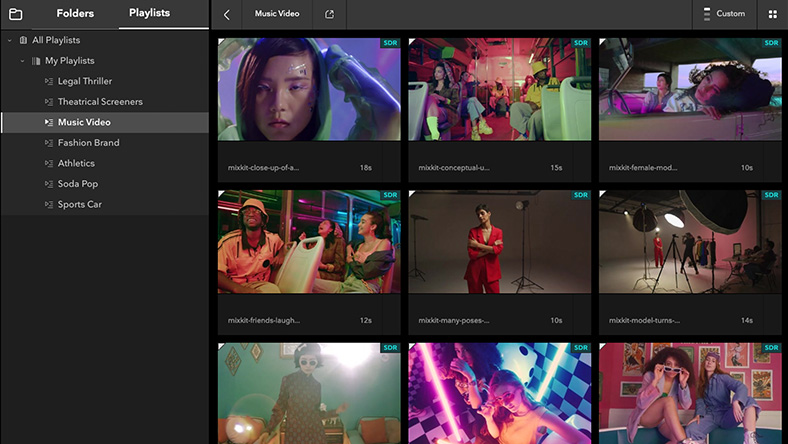The width and height of the screenshot is (788, 444).
Task: Click the share/export icon in header
Action: click(x=329, y=15)
